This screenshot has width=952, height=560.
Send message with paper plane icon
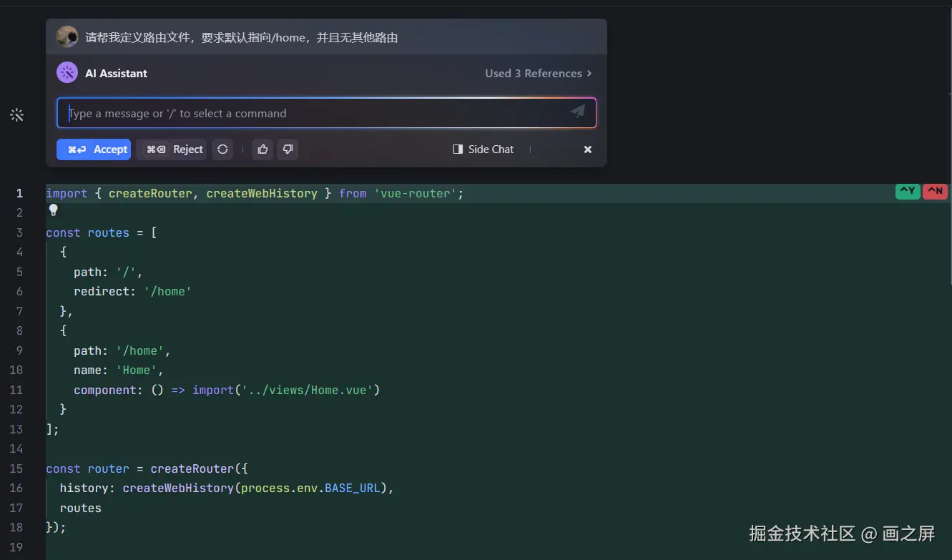click(x=578, y=112)
